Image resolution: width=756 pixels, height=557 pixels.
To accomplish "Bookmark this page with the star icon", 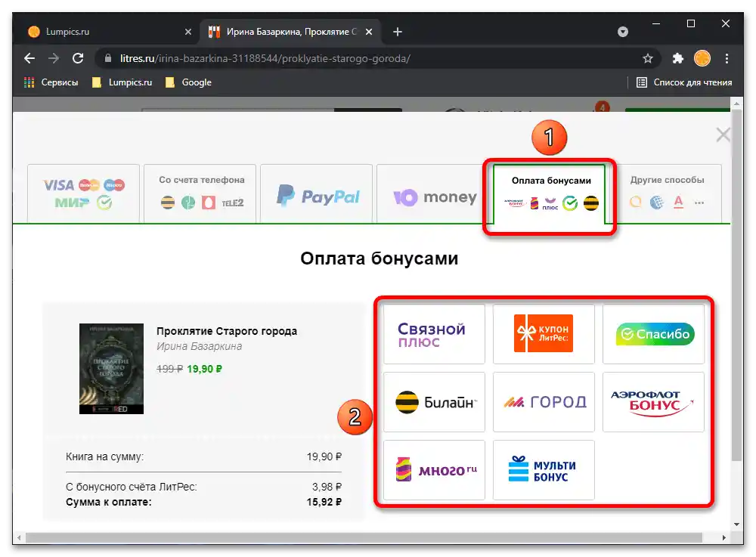I will (648, 58).
